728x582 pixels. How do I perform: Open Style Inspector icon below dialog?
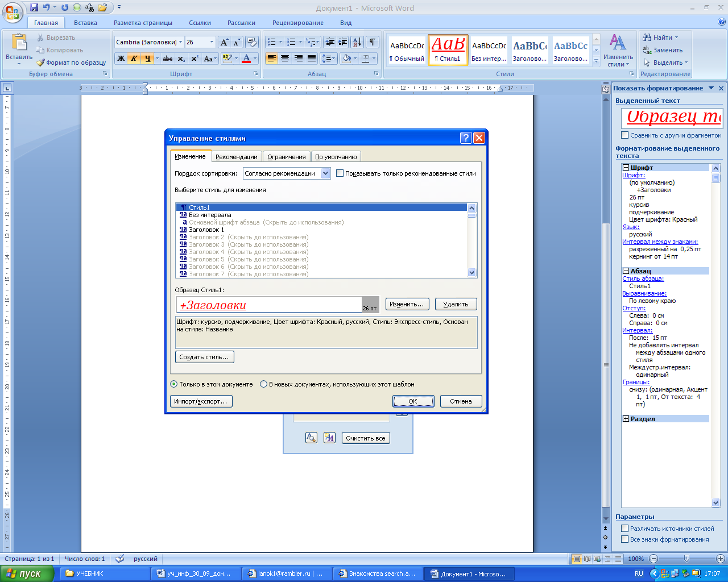point(311,438)
